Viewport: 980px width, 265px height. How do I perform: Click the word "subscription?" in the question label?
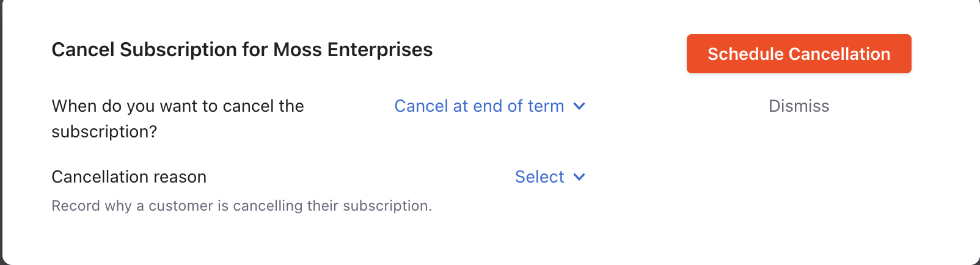[104, 132]
